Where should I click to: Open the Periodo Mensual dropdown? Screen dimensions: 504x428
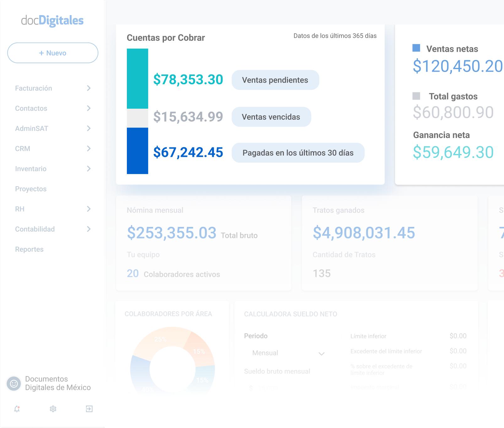[288, 353]
